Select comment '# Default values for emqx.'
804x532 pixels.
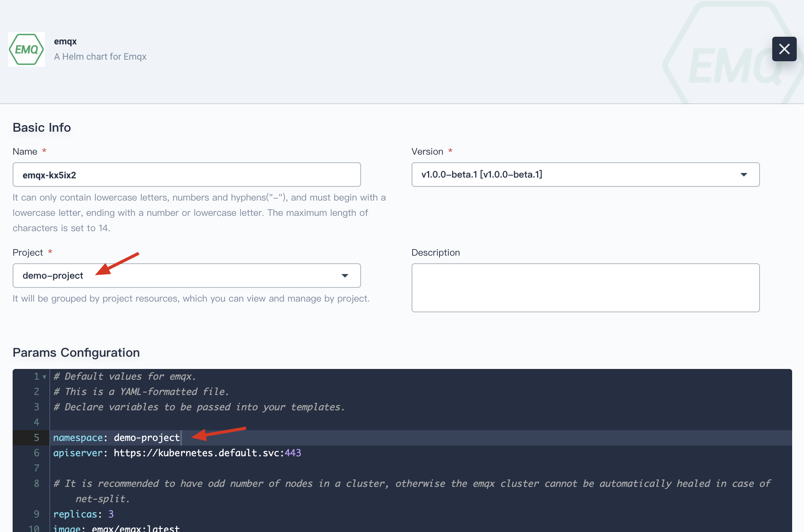124,377
